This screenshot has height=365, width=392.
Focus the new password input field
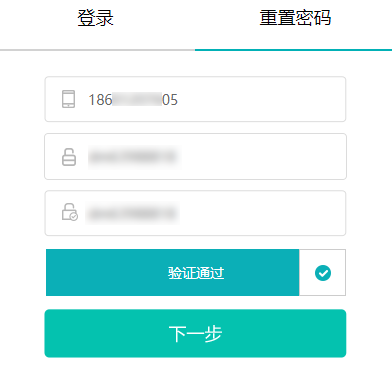point(195,156)
